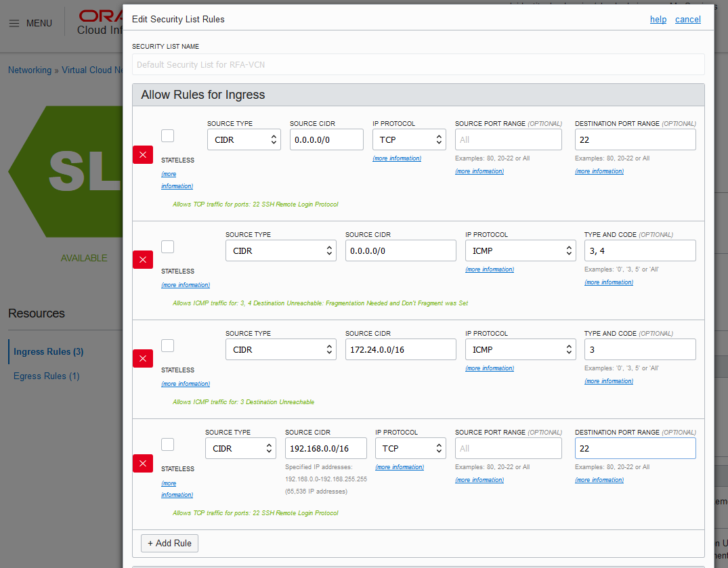Select the Ingress Rules (3) item
The image size is (728, 568).
pyautogui.click(x=49, y=352)
